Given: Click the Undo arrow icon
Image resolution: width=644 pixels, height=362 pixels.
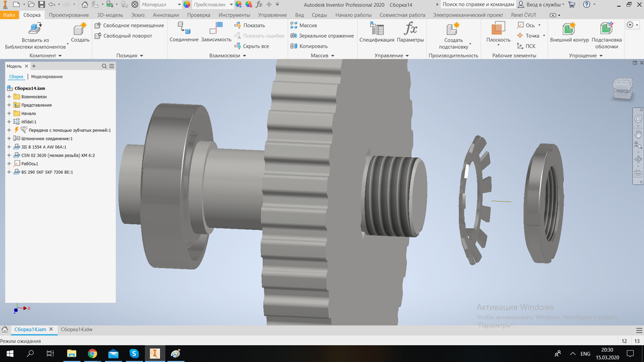Looking at the screenshot, I should pos(52,5).
